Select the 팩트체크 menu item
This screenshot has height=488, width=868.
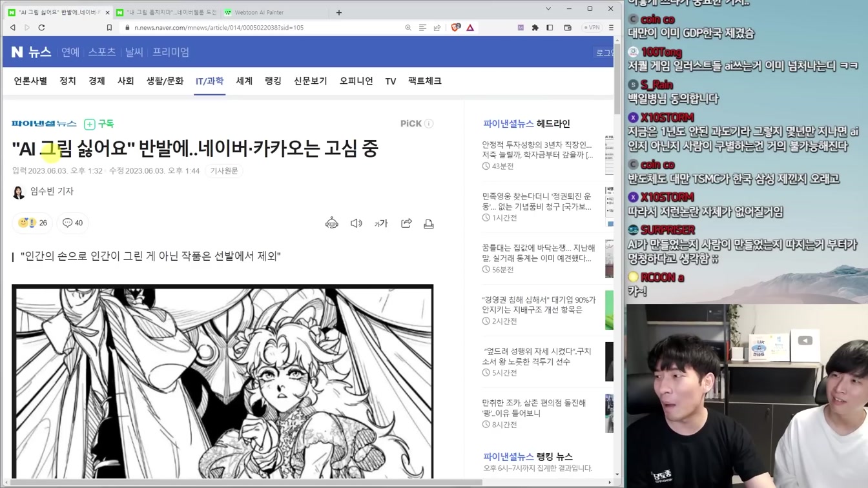[425, 81]
